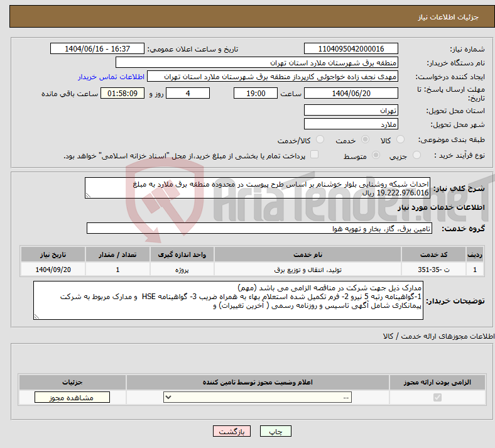Click the service group field تامین برق، گاز
The width and height of the screenshot is (495, 448).
click(x=259, y=228)
